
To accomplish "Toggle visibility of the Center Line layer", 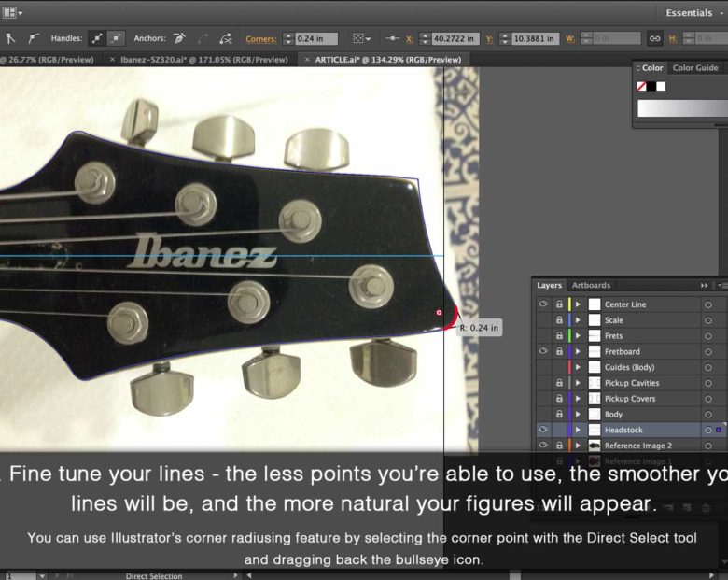I will point(543,304).
